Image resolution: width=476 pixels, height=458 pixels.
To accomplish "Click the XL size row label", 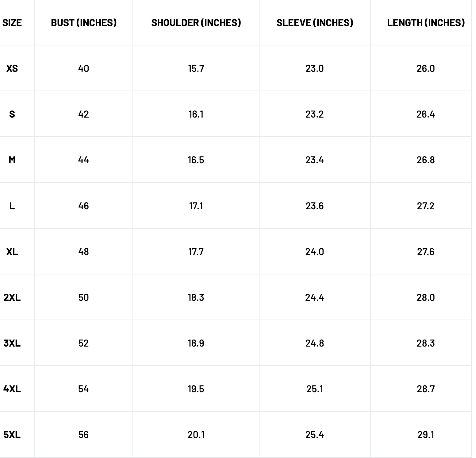I will (x=12, y=252).
